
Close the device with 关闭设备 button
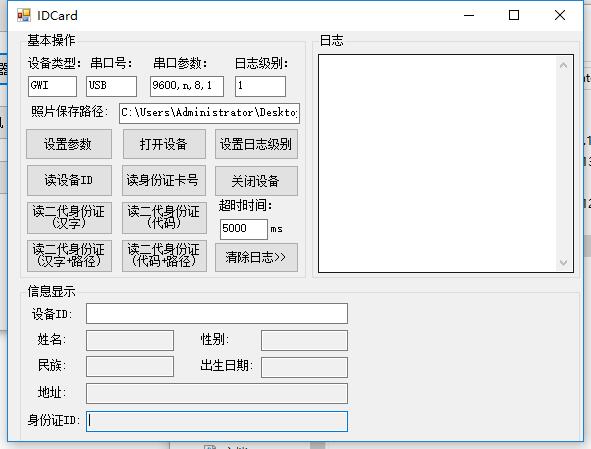[256, 181]
